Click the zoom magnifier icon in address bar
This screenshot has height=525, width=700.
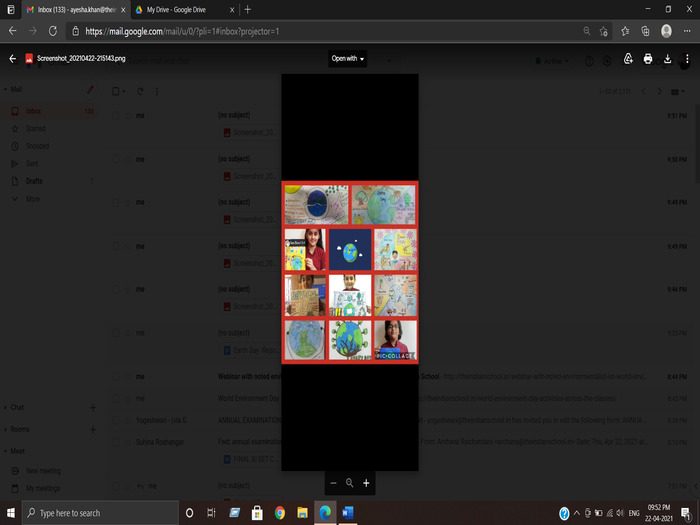587,31
